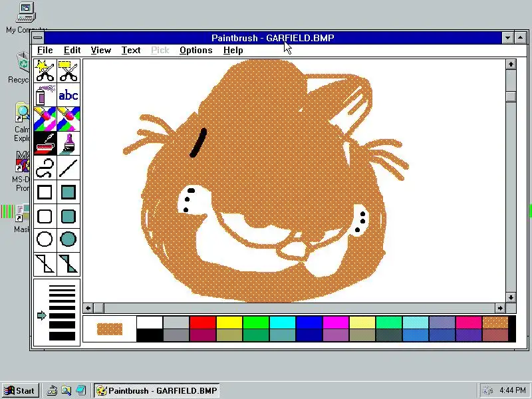Viewport: 532px width, 399px height.
Task: Choose the bright red color swatch
Action: click(x=203, y=323)
